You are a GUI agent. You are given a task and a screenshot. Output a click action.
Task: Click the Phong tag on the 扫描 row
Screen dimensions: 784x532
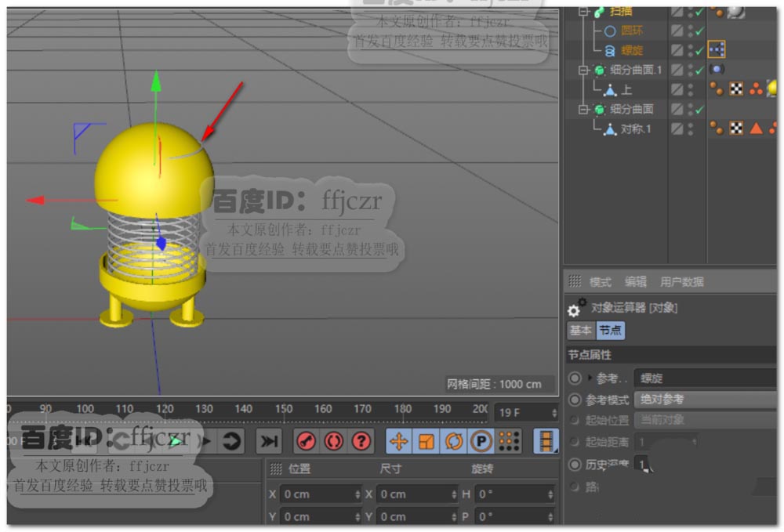pos(717,12)
